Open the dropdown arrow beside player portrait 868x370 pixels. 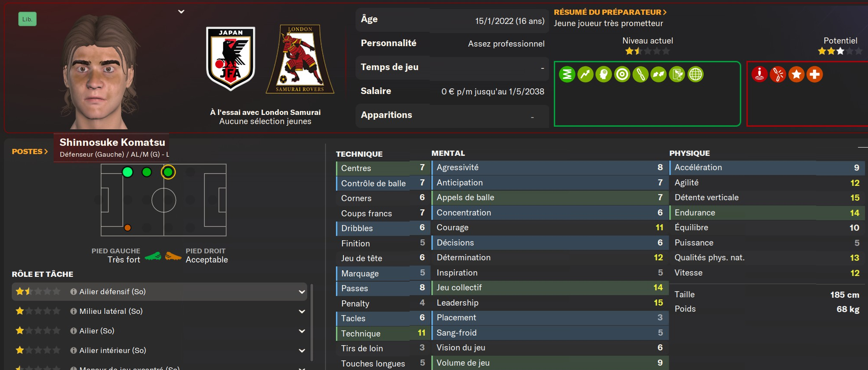(181, 12)
